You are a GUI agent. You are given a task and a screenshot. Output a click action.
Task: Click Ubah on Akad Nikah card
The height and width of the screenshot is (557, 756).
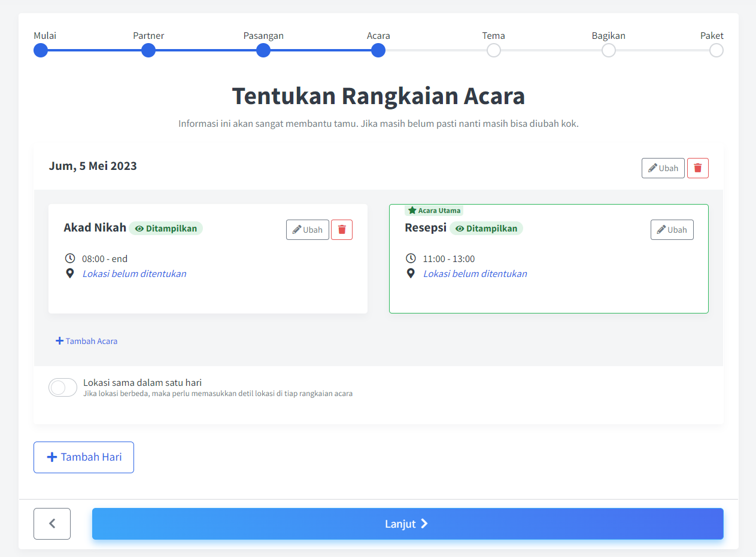308,230
